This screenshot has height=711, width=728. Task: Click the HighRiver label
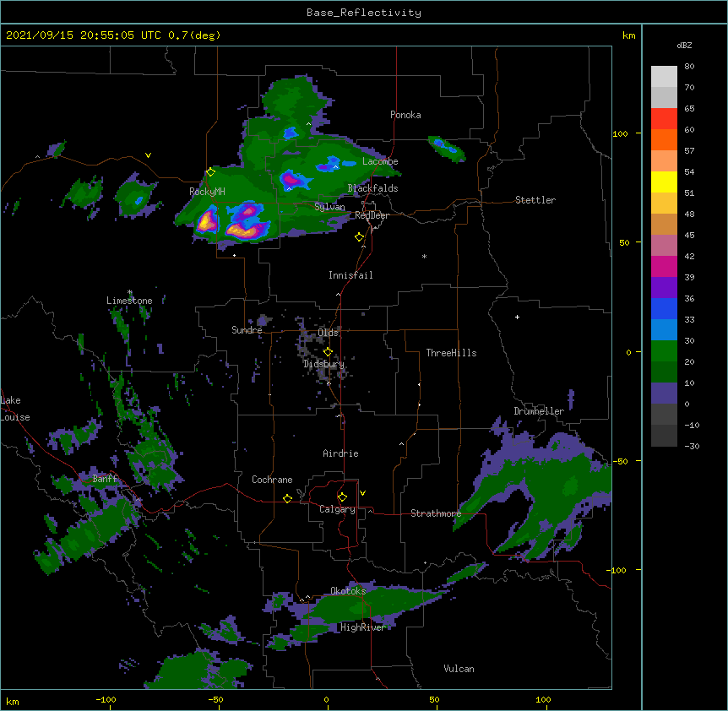click(x=362, y=627)
